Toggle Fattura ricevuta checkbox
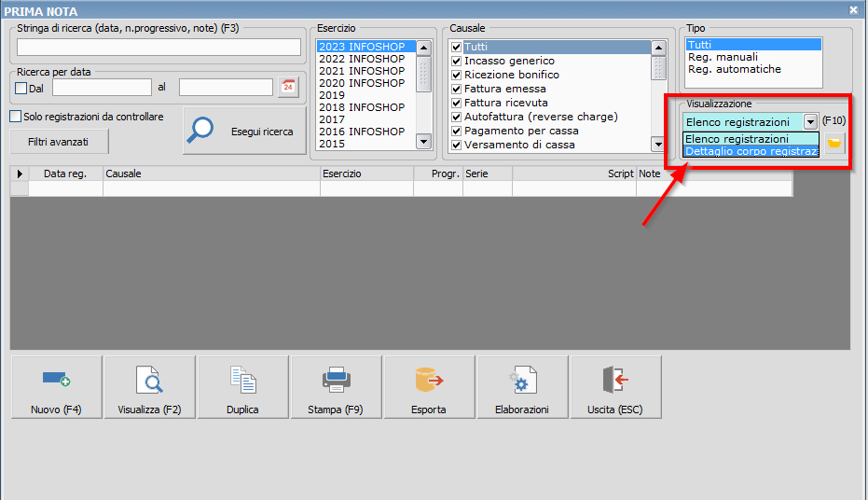 click(x=457, y=103)
